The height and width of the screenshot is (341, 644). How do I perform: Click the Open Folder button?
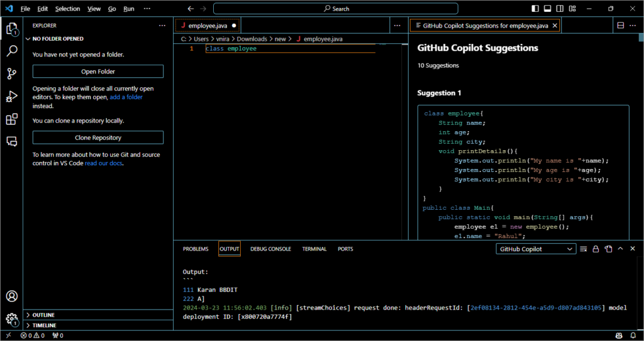coord(97,72)
